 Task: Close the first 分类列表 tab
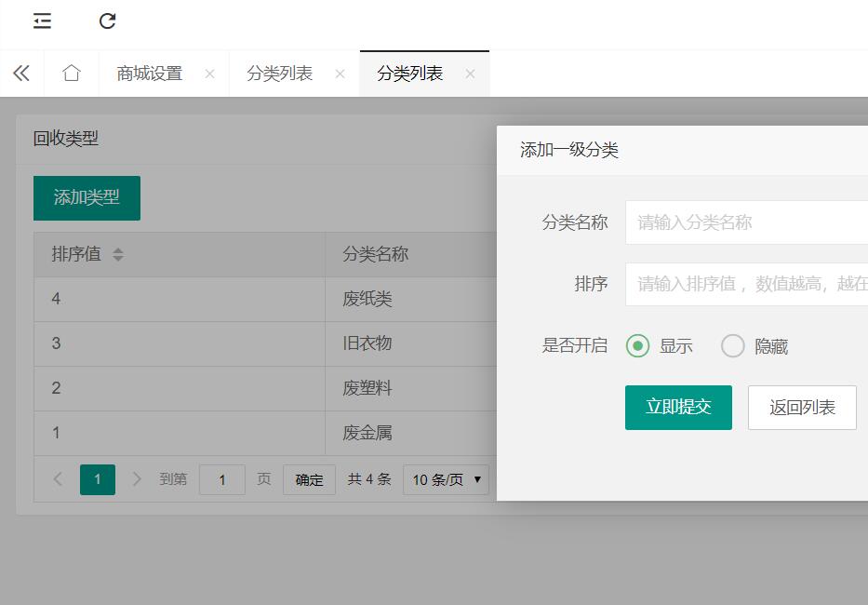click(x=340, y=74)
